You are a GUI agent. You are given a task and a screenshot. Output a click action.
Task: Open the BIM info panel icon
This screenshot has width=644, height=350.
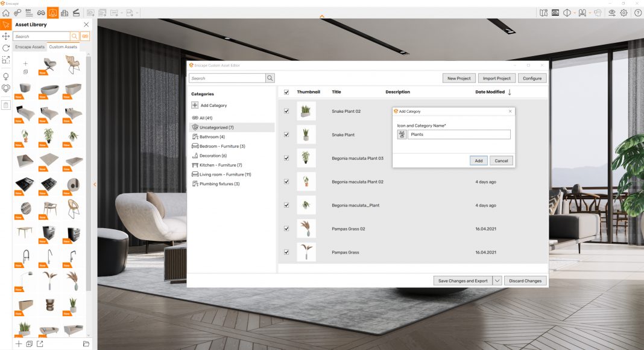(30, 12)
